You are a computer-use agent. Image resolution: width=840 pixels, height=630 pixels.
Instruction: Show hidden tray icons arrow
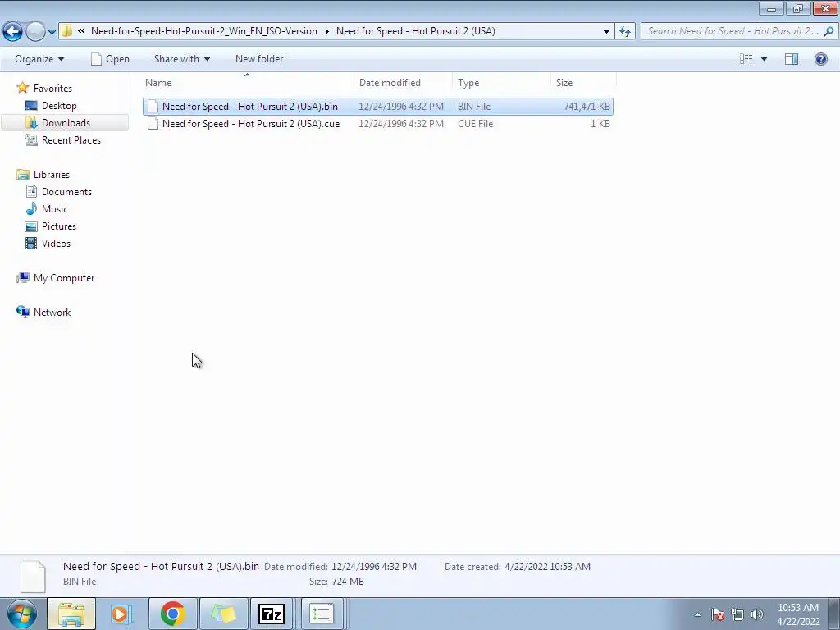697,614
